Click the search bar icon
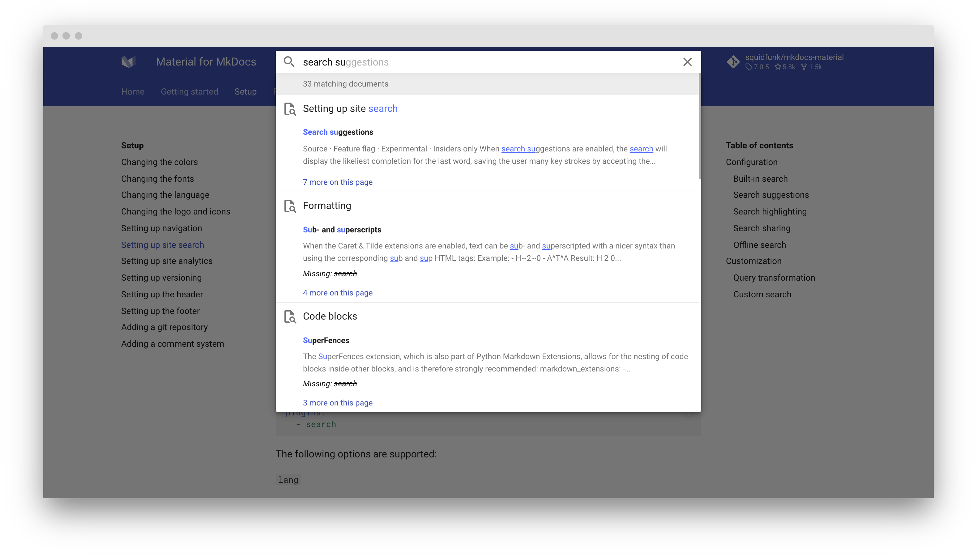977x560 pixels. pyautogui.click(x=289, y=62)
